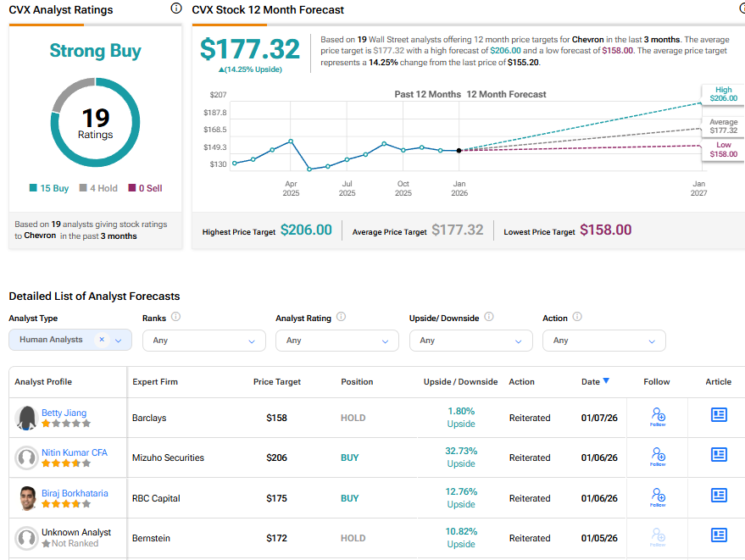Open Mizuho Securities article icon
The height and width of the screenshot is (560, 745).
719,455
